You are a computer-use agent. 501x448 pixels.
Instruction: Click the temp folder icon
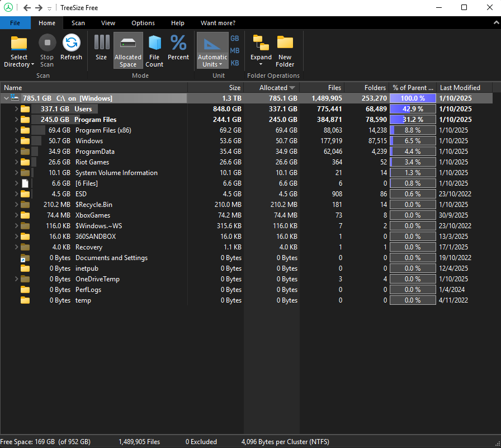(25, 300)
